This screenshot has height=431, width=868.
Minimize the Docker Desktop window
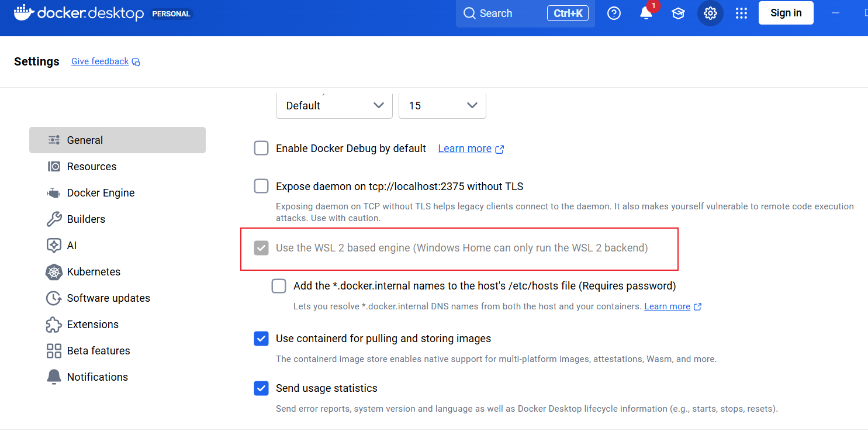coord(835,13)
